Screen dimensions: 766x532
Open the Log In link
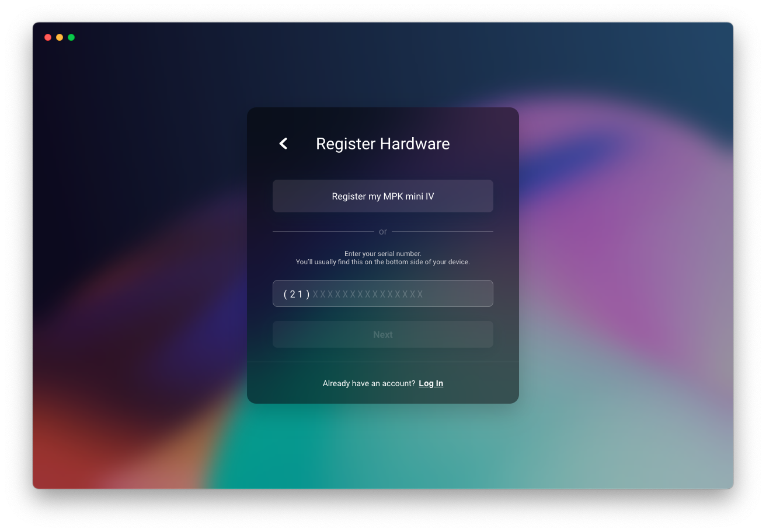pyautogui.click(x=431, y=383)
